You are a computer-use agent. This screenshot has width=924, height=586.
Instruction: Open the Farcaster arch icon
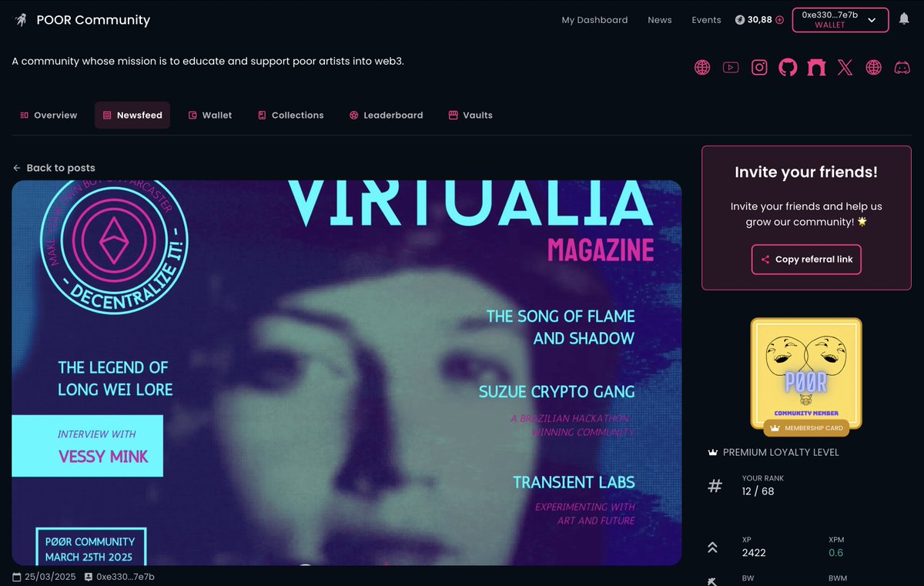click(x=816, y=67)
